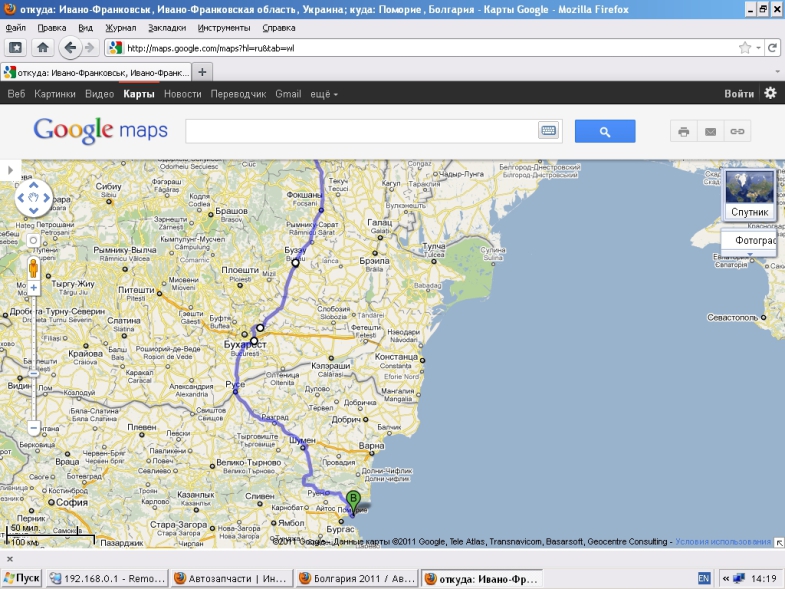Click the Street View pegman icon
The width and height of the screenshot is (785, 589).
click(x=33, y=267)
